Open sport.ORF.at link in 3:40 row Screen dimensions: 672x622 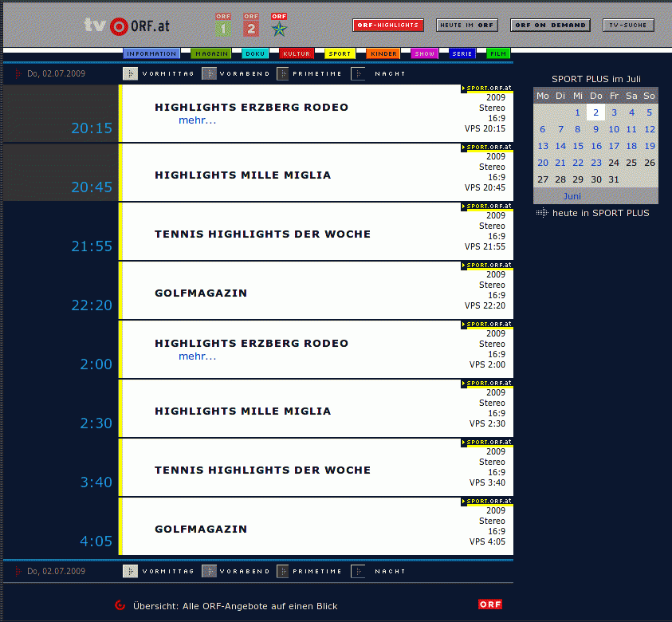pos(487,443)
